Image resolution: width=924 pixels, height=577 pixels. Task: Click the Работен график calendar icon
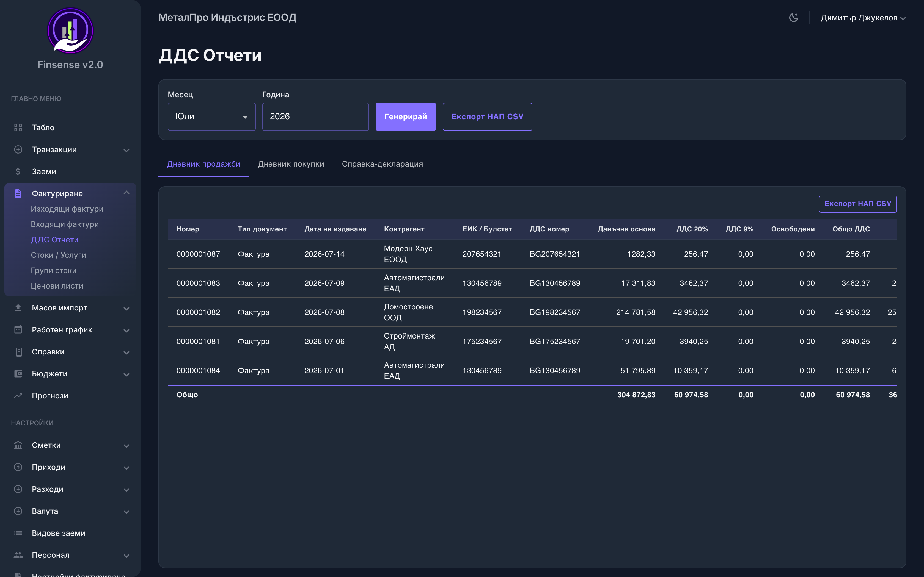click(x=18, y=330)
